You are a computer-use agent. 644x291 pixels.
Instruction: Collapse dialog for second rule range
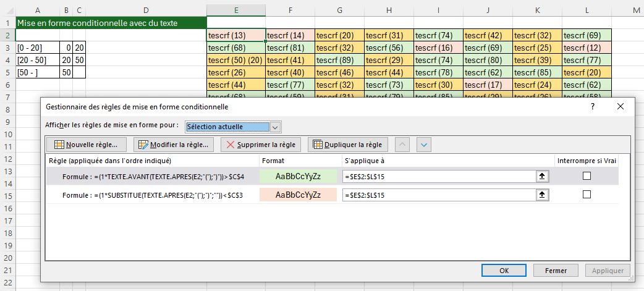(x=542, y=195)
